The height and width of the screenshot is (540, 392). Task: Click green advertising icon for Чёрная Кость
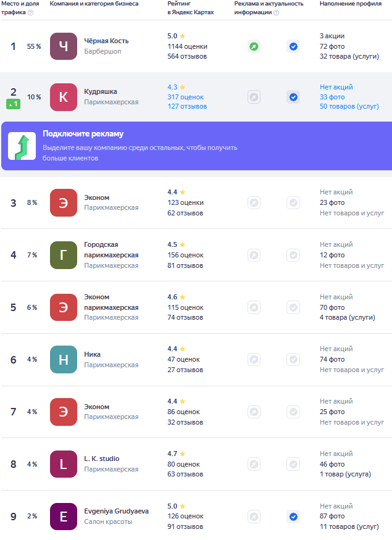(x=254, y=46)
